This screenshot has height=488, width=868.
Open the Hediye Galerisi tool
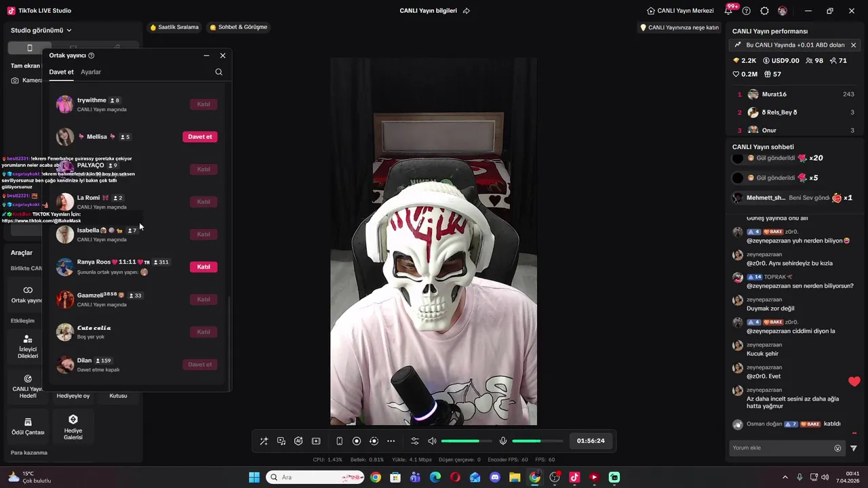pos(73,426)
